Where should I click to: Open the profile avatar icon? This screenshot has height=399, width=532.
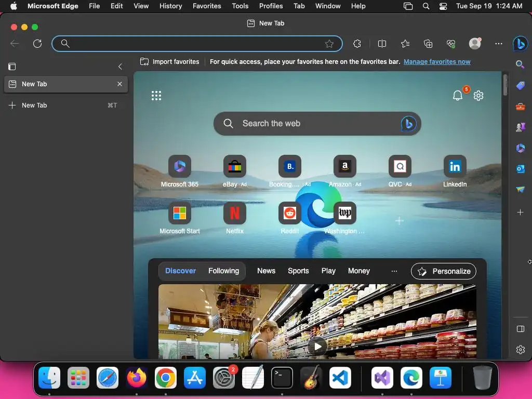point(475,44)
